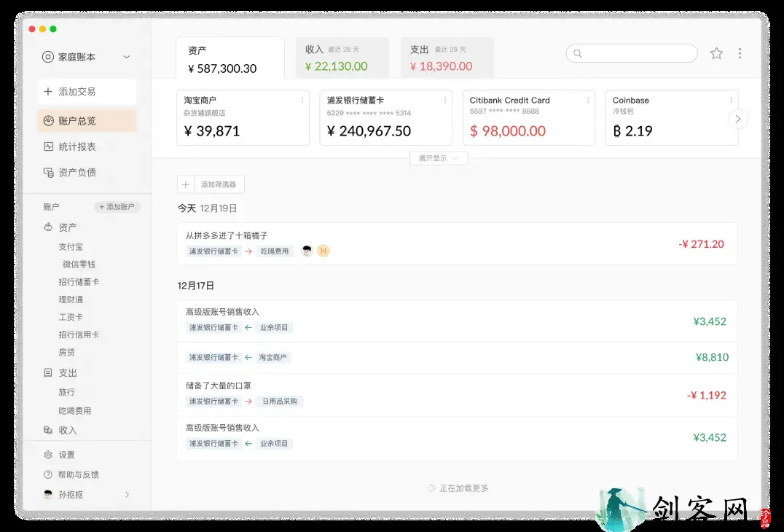Select the 理财通 account
Viewport: 784px width, 532px height.
click(x=71, y=300)
